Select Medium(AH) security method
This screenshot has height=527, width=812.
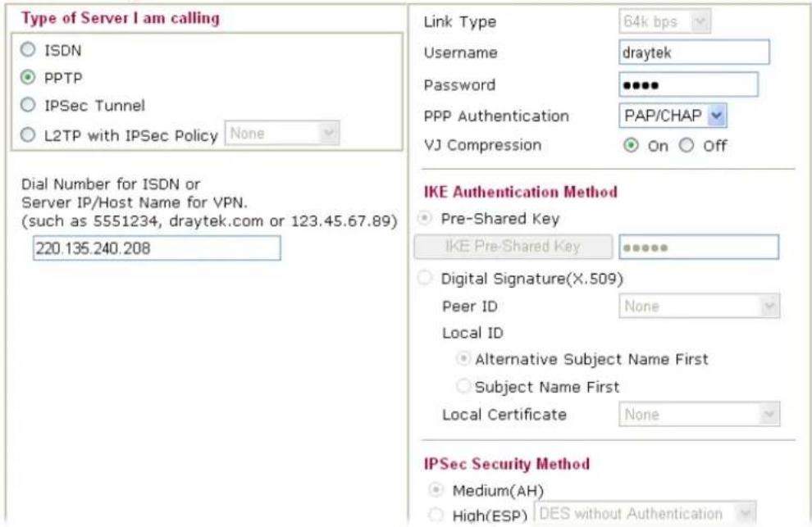pyautogui.click(x=436, y=489)
